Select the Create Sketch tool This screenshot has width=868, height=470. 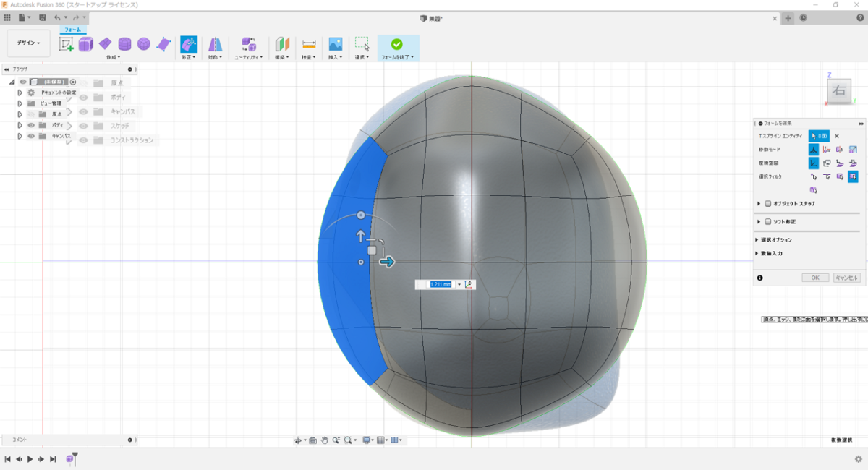(x=67, y=44)
